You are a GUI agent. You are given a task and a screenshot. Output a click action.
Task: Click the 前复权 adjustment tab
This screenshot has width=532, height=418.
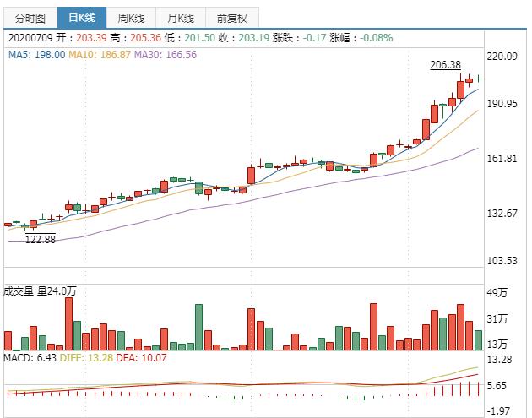pyautogui.click(x=232, y=18)
